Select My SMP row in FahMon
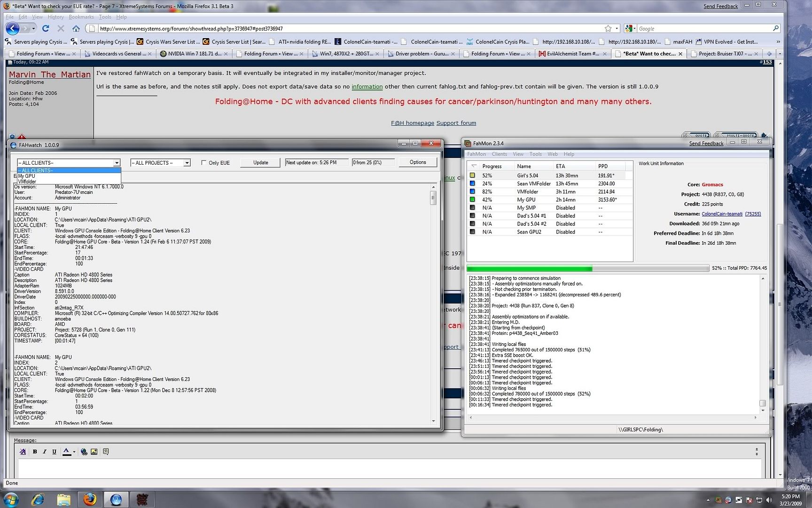Image resolution: width=812 pixels, height=508 pixels. 549,207
